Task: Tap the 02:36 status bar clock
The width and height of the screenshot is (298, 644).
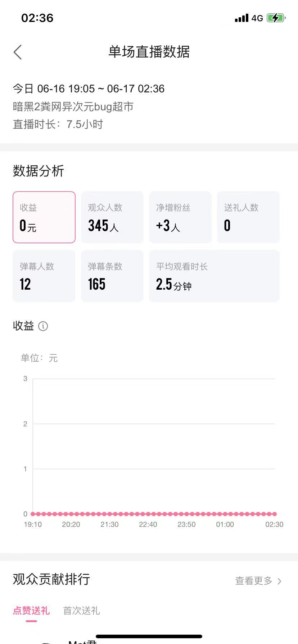Action: click(x=37, y=18)
